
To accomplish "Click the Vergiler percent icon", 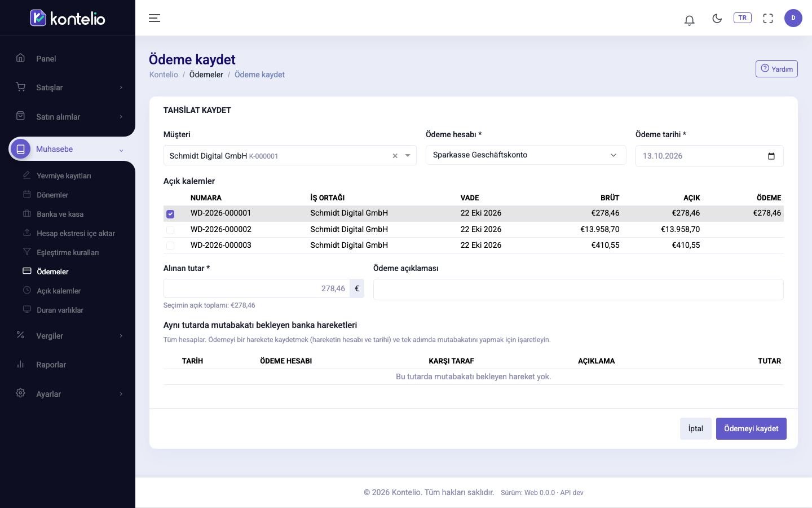I will 20,335.
